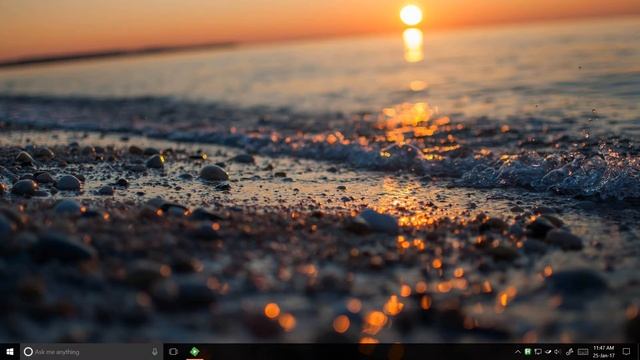Click the pen/link tray icon
Screen dimensions: 640x360
point(569,352)
